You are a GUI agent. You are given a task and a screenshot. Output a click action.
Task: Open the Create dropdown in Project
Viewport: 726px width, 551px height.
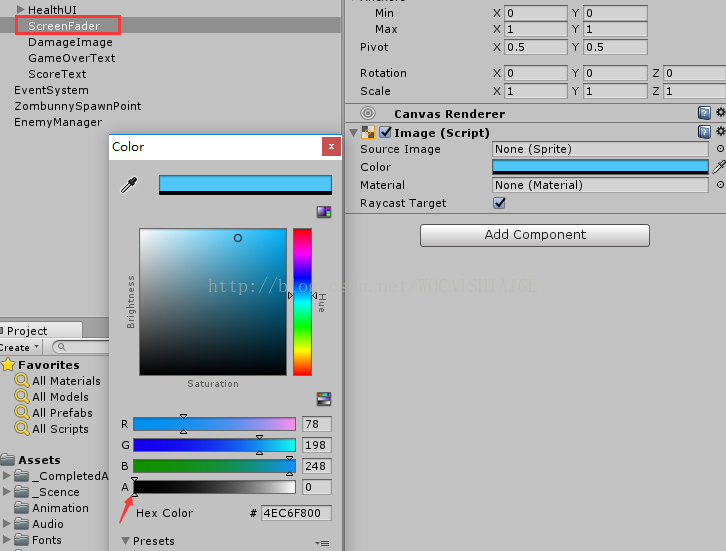20,347
